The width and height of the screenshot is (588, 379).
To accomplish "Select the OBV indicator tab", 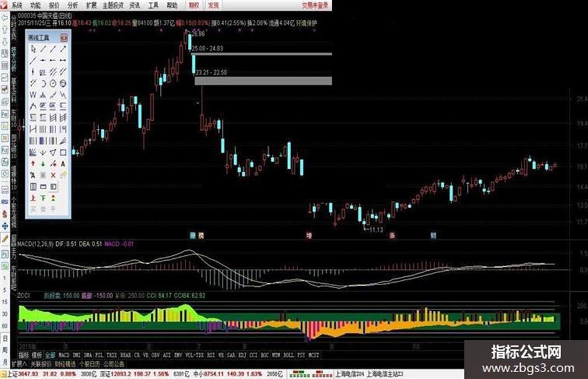I will click(x=156, y=355).
